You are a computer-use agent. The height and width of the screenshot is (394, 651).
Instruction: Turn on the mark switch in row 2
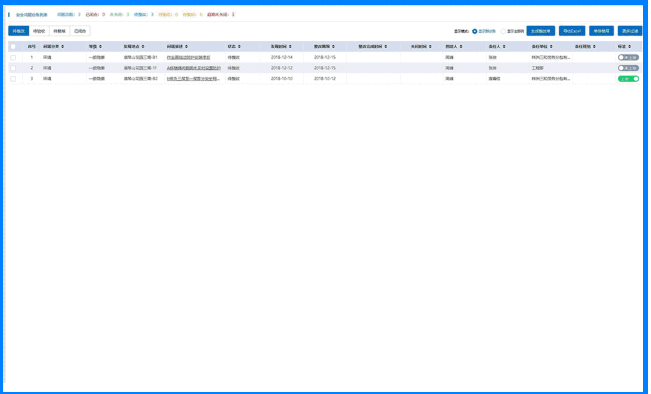coord(628,68)
